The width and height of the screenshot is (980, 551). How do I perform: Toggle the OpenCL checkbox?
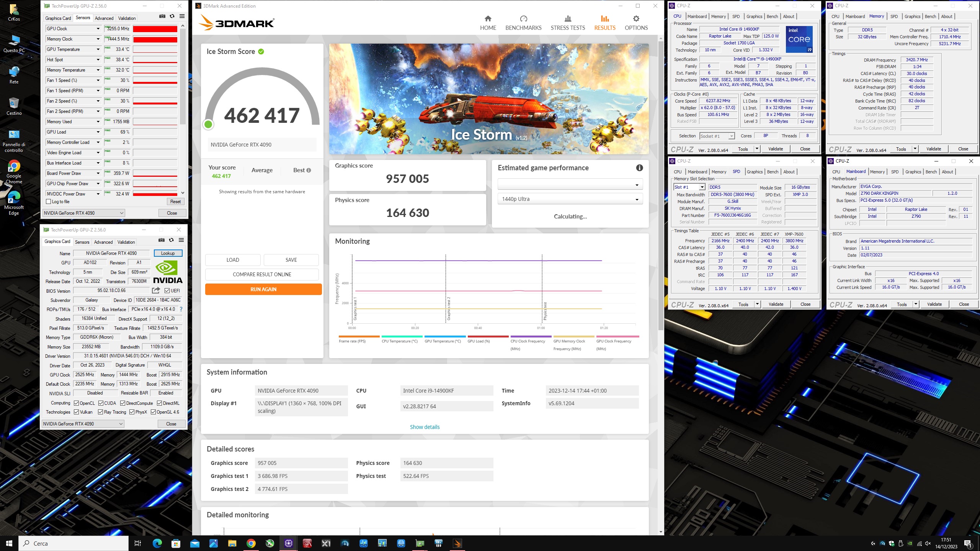[x=76, y=403]
